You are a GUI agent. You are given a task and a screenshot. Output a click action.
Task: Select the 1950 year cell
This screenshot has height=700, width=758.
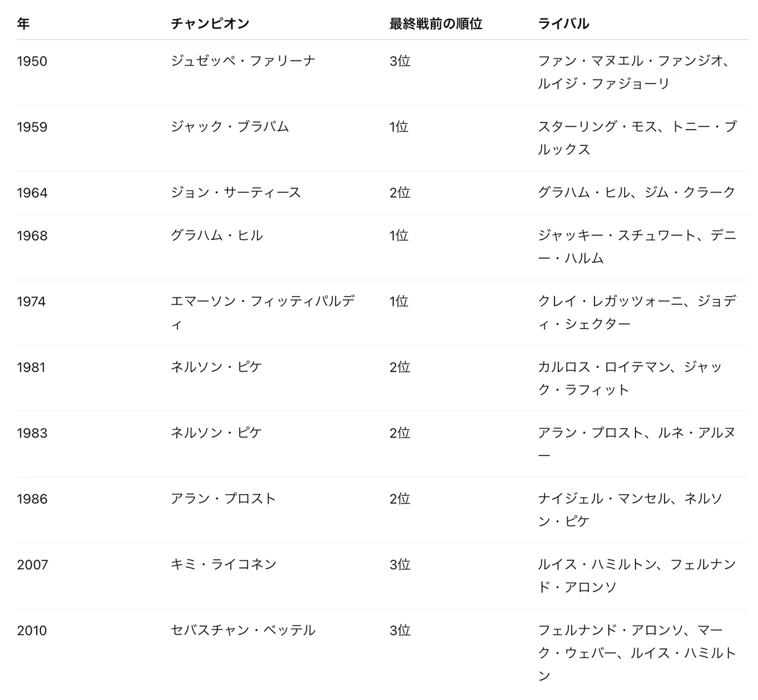point(32,61)
